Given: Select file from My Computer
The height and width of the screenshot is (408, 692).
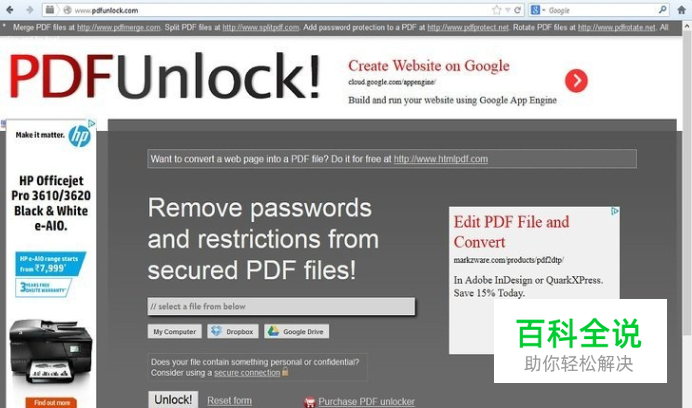Looking at the screenshot, I should coord(174,332).
